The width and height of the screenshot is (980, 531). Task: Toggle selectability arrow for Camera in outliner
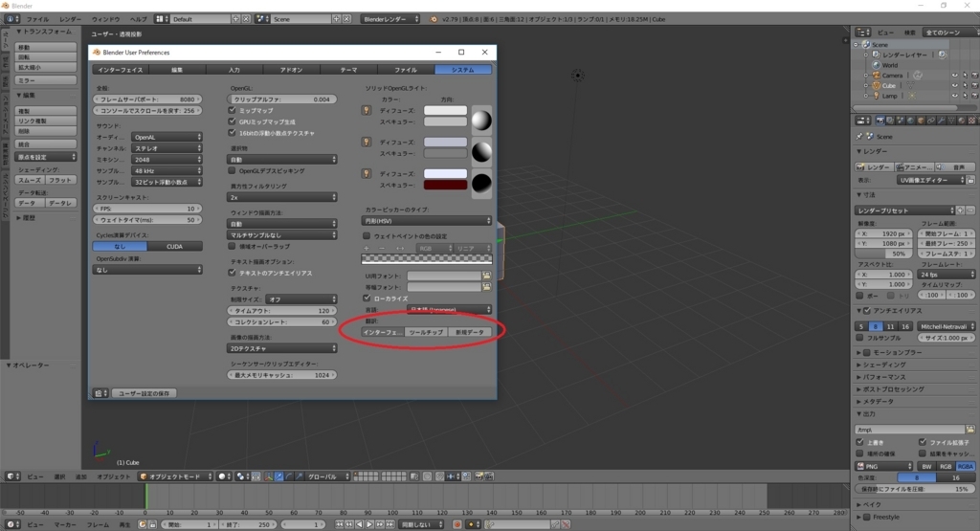(x=965, y=76)
